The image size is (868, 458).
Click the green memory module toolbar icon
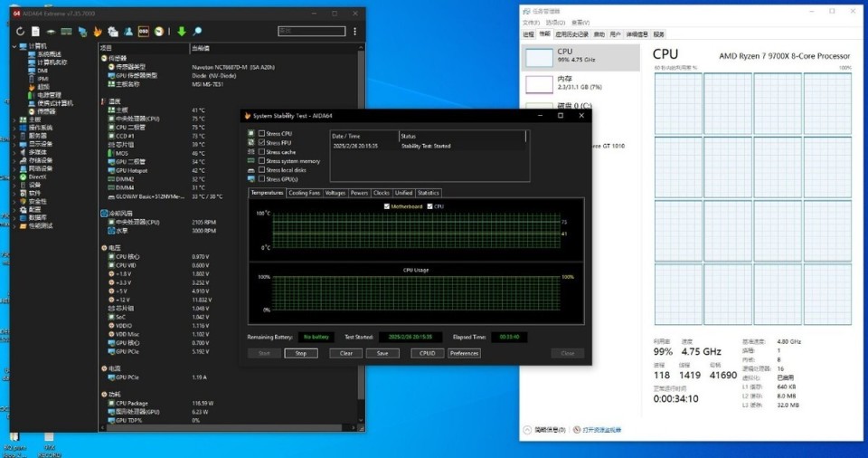(66, 32)
